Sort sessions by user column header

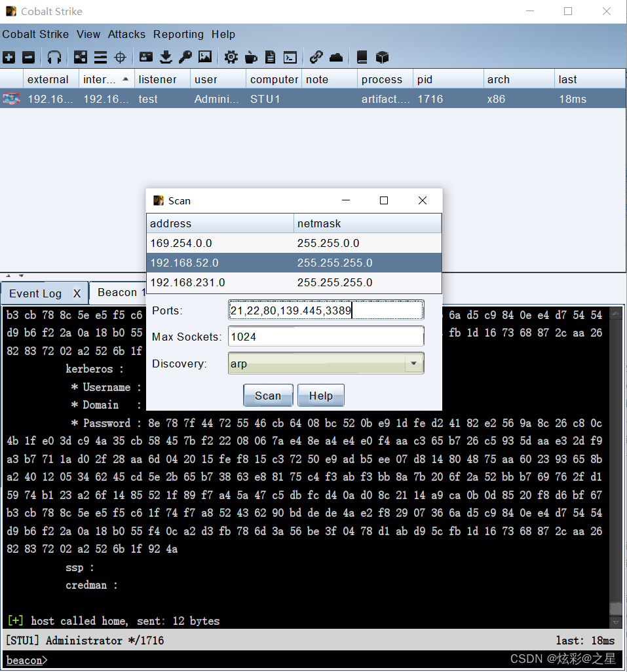tap(218, 79)
